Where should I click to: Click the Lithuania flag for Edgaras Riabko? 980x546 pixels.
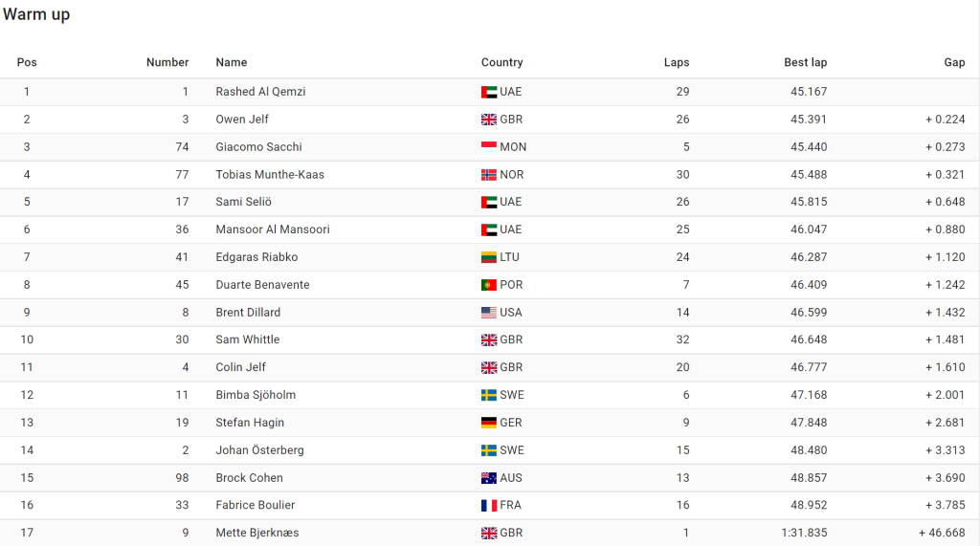pos(489,257)
